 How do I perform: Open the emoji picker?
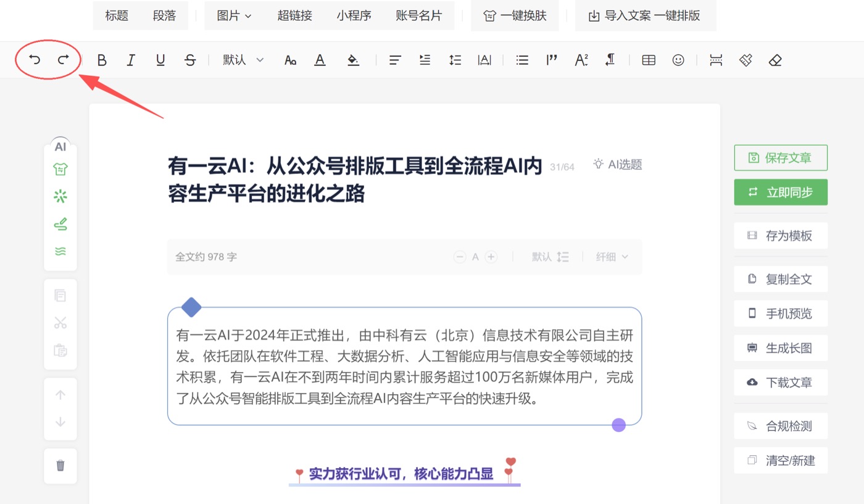click(678, 60)
